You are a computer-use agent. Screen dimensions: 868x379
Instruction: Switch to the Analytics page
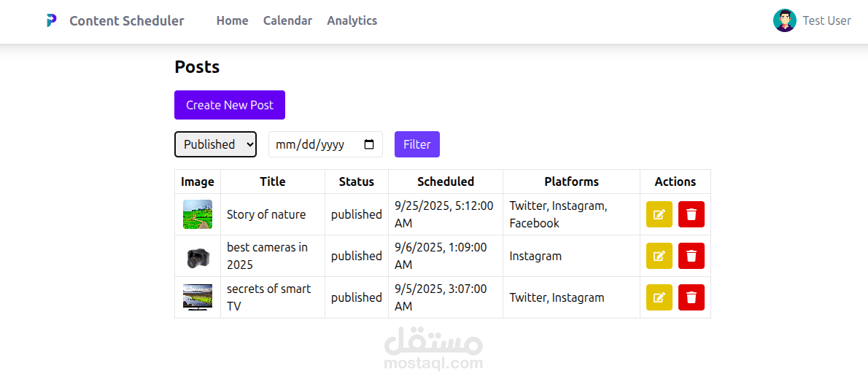click(352, 21)
